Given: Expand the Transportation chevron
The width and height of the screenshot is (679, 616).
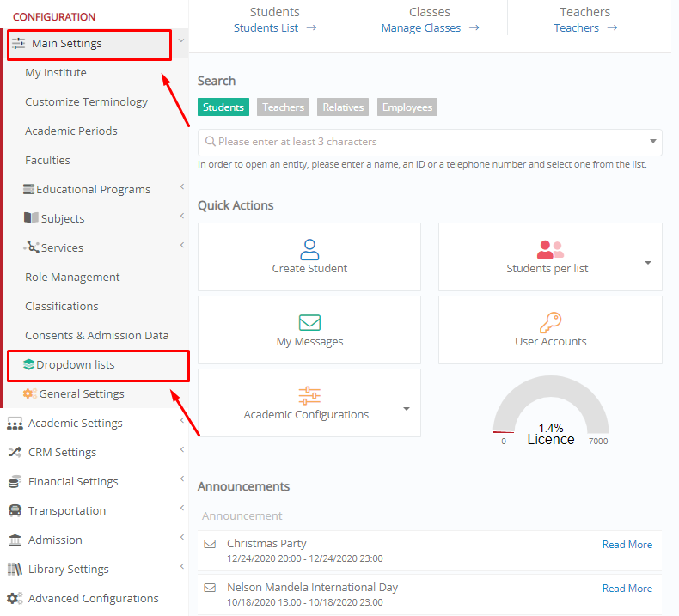Looking at the screenshot, I should [182, 508].
